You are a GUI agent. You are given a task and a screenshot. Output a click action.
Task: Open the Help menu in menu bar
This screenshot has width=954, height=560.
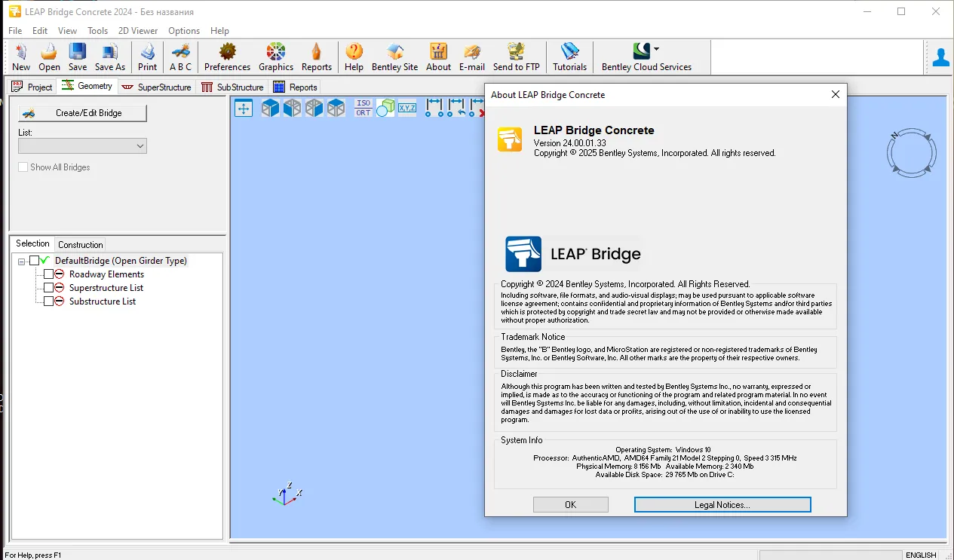click(x=220, y=31)
